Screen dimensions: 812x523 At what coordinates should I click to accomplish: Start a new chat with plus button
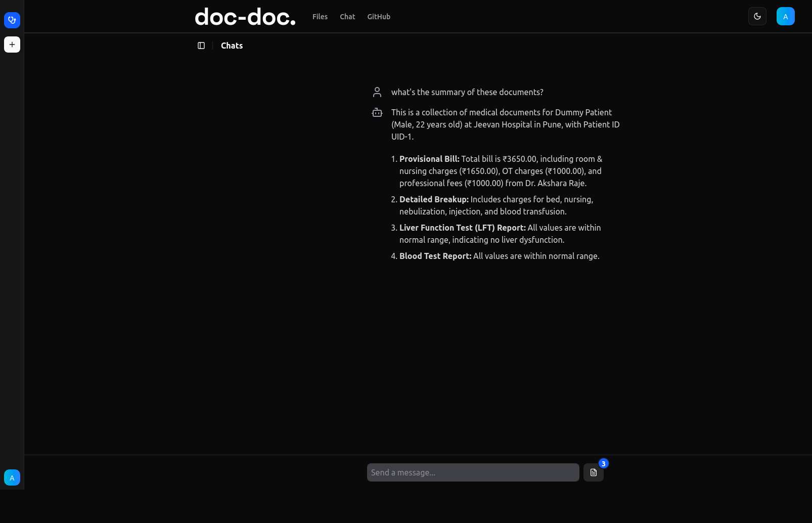click(12, 45)
